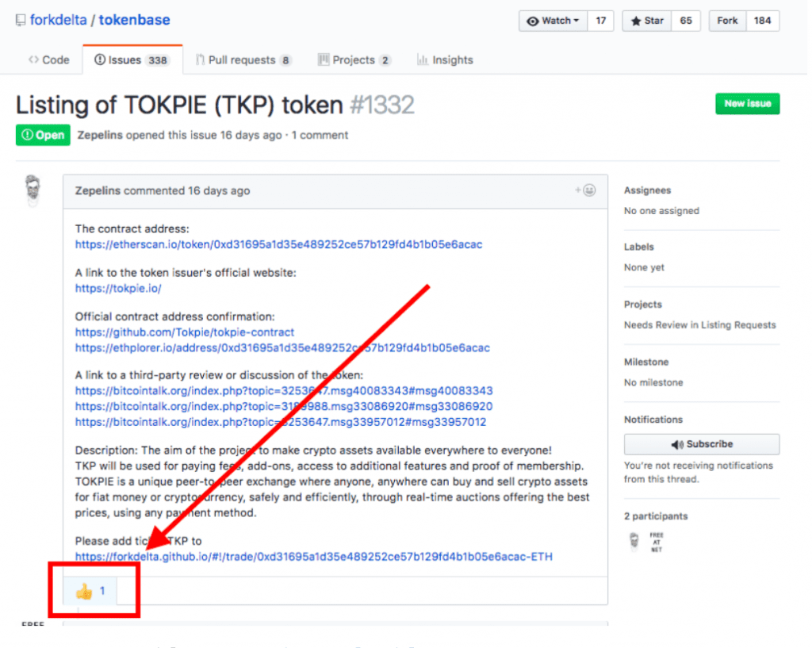Switch to the Projects tab
Viewport: 812px width, 648px height.
pos(354,60)
